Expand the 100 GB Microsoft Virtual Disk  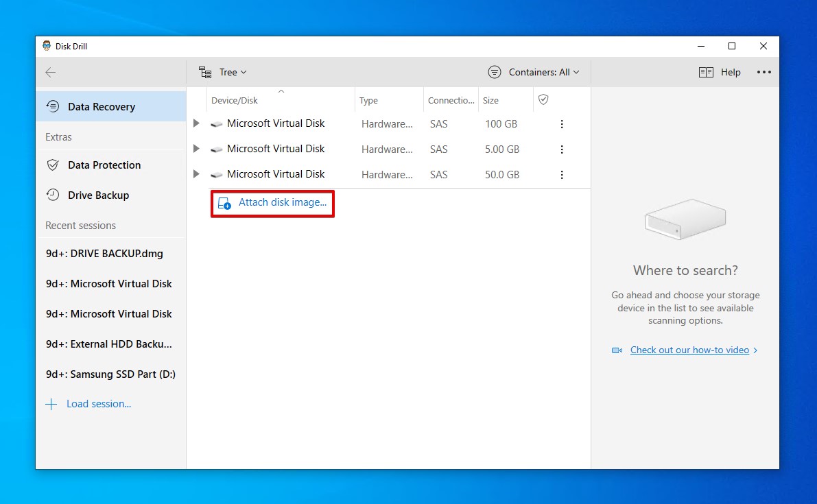pos(196,123)
